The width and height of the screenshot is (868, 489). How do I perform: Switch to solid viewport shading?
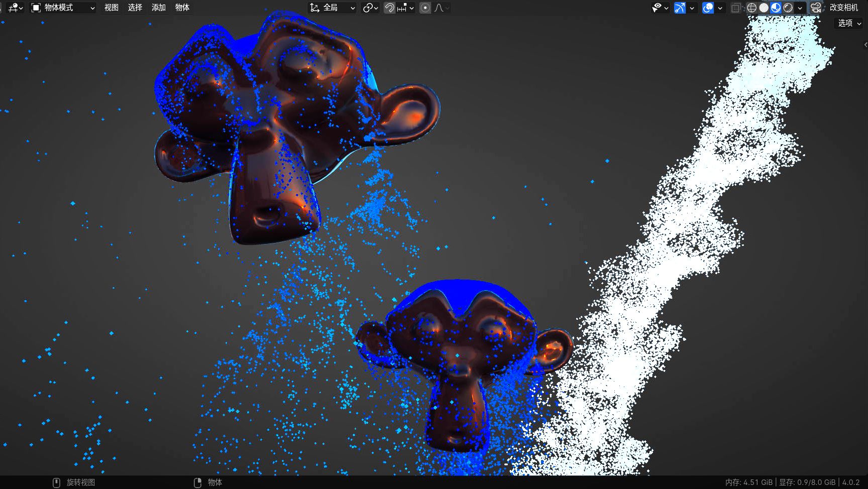764,8
